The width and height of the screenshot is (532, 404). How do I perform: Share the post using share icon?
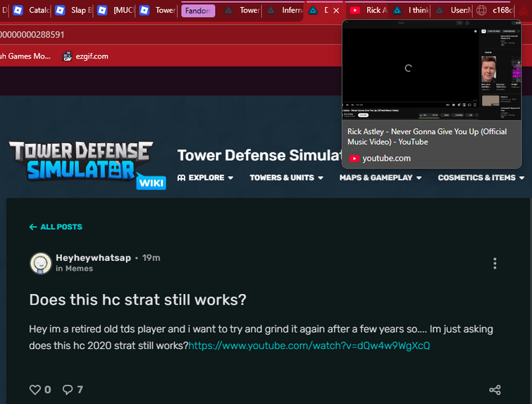coord(495,390)
